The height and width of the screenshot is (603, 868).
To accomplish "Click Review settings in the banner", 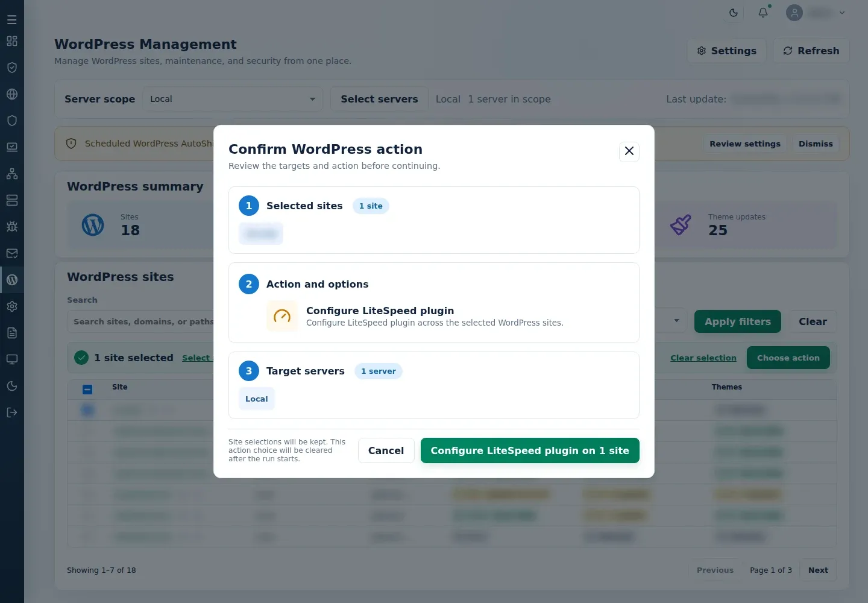I will pos(745,144).
